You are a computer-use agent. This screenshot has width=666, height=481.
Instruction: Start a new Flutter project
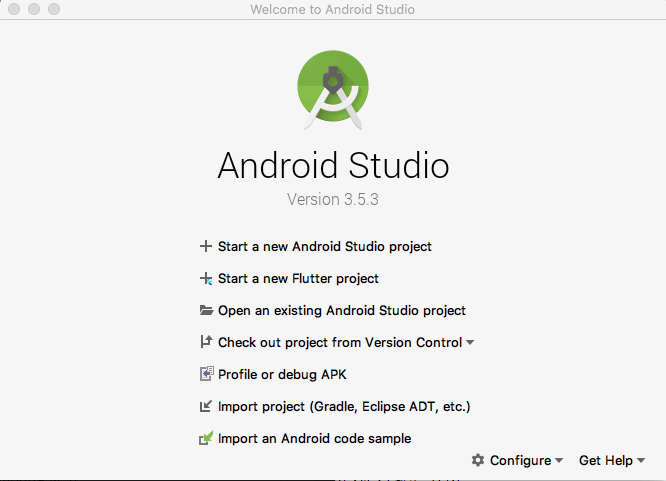(298, 279)
